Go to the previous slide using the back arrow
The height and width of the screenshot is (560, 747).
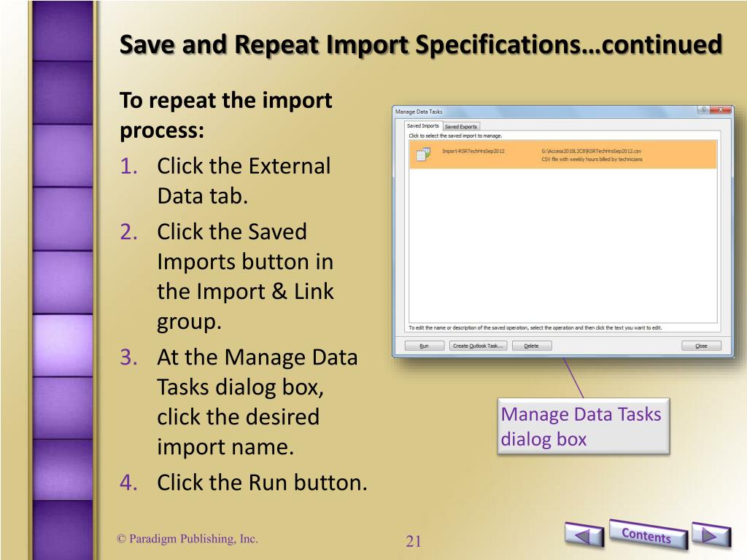click(584, 534)
